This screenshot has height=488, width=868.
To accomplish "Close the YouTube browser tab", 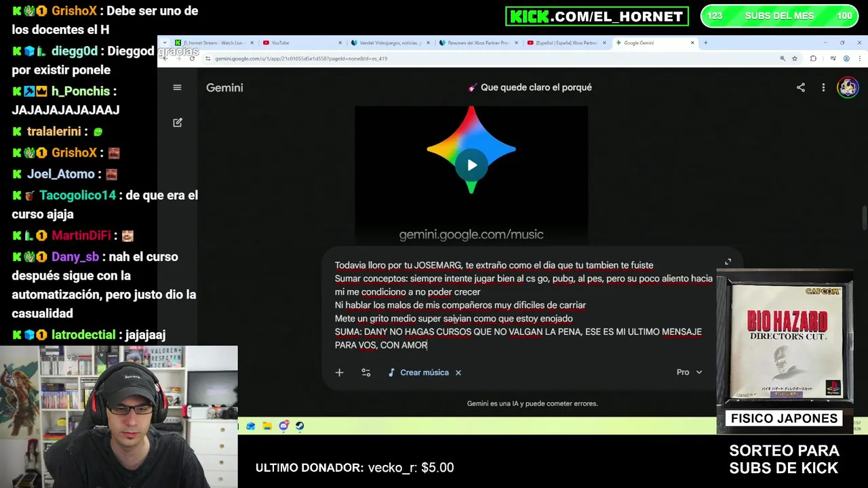I will pos(340,43).
